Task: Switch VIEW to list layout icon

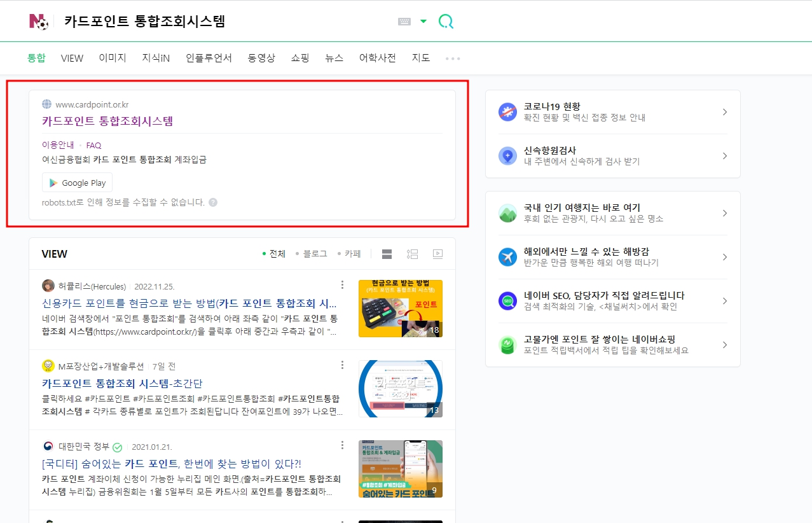Action: click(412, 254)
